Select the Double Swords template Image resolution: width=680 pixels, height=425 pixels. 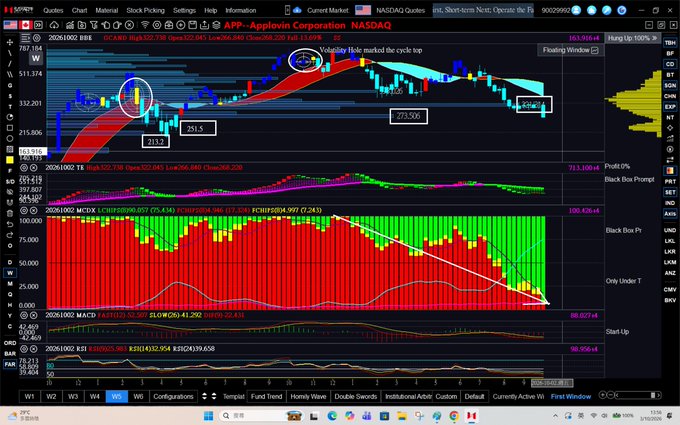click(356, 396)
